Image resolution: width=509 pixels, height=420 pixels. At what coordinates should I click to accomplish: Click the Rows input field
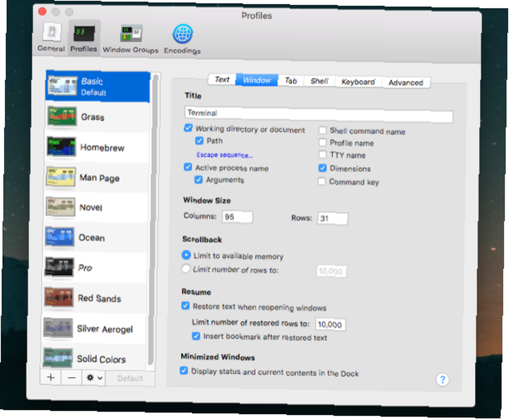[333, 219]
